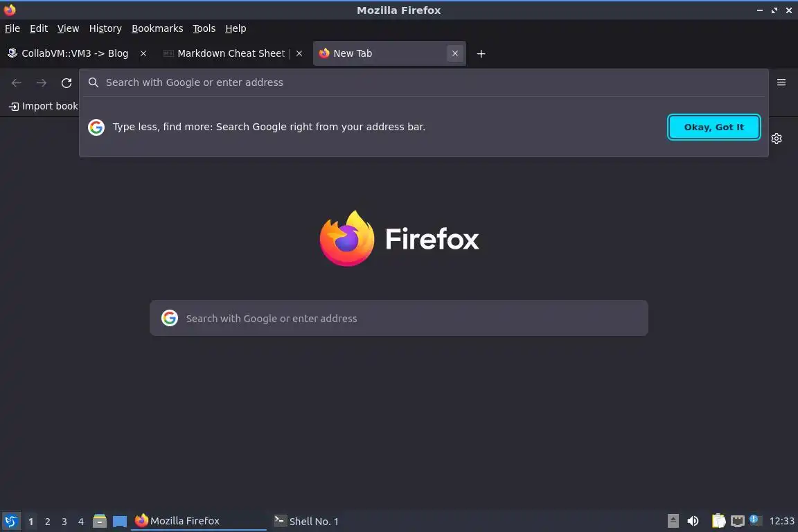This screenshot has width=798, height=532.
Task: Click Import bookmarks toolbar item
Action: 44,106
